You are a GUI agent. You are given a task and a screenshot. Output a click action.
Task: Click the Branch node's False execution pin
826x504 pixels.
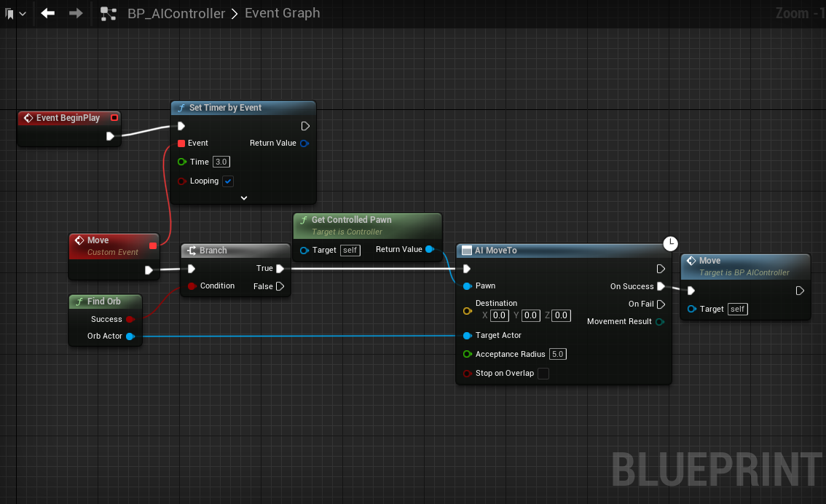[x=280, y=286]
